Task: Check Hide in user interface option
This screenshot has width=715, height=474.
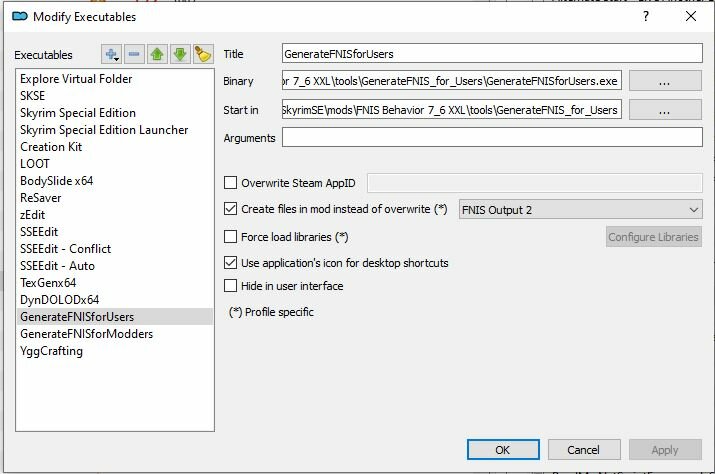Action: click(231, 286)
